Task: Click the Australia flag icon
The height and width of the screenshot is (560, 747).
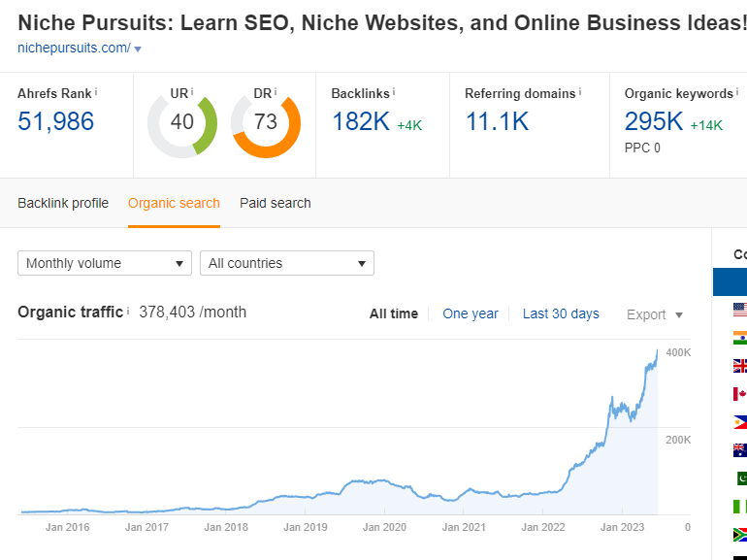Action: (x=740, y=450)
